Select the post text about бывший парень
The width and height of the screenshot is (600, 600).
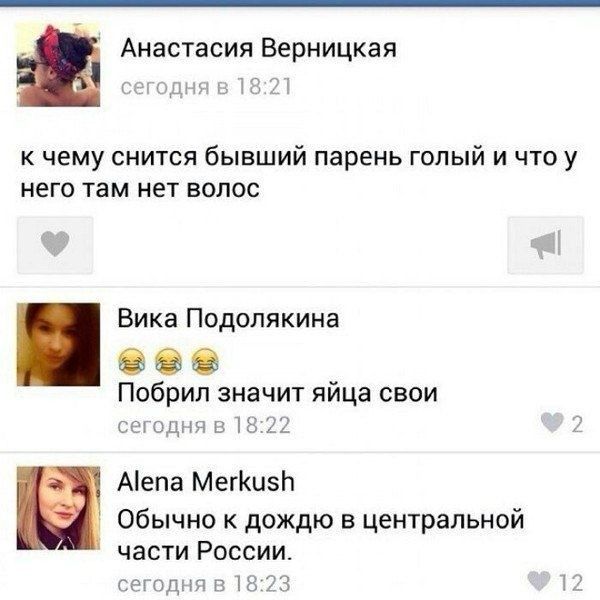click(x=298, y=173)
